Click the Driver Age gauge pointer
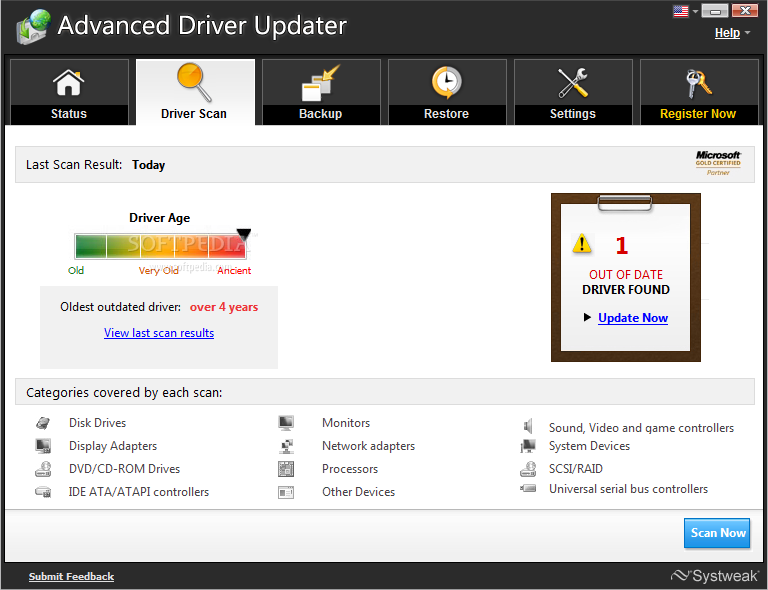 (x=243, y=234)
